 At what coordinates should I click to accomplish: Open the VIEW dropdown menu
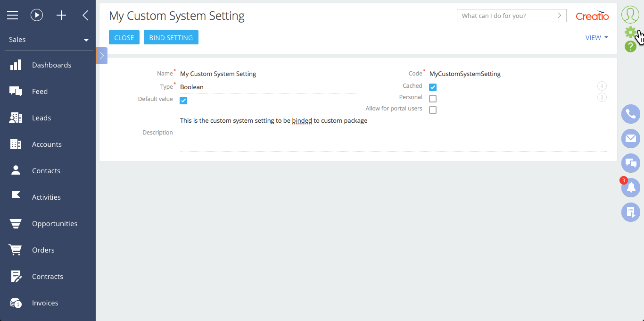pos(596,38)
